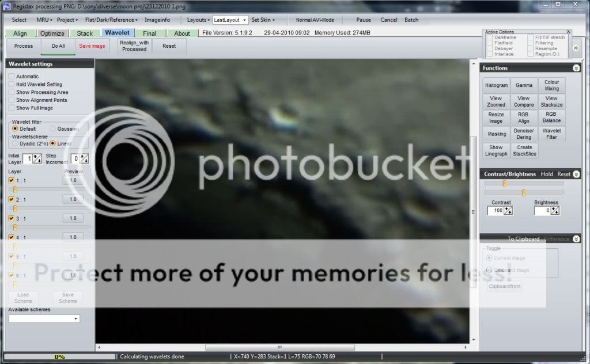Switch to the Optimize tab
The image size is (590, 364).
point(52,33)
